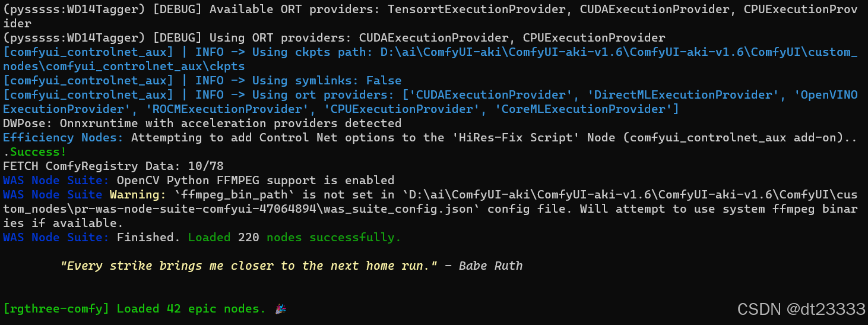Click '[rgthree-comfy]' prefix text
Screen dimensions: 868x325
(56, 309)
